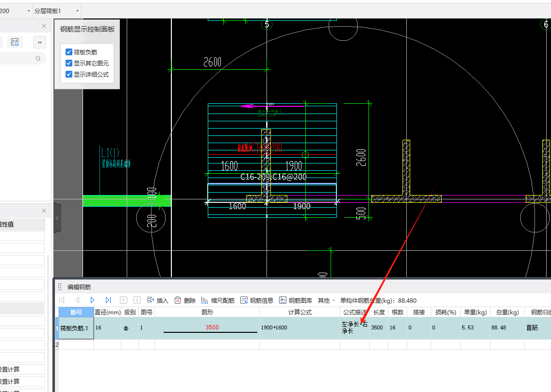Open 缩尺配筋 scaled reinforcement tool
The image size is (551, 392).
pos(218,300)
